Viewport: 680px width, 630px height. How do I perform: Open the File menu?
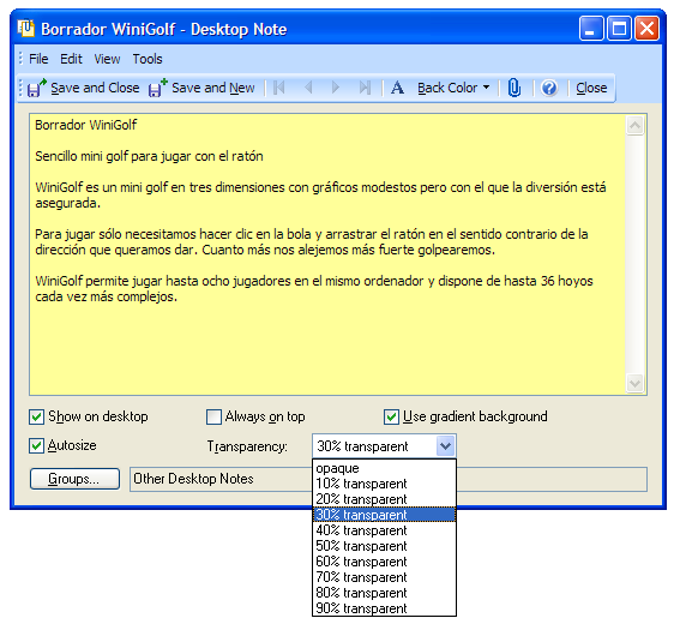(39, 59)
